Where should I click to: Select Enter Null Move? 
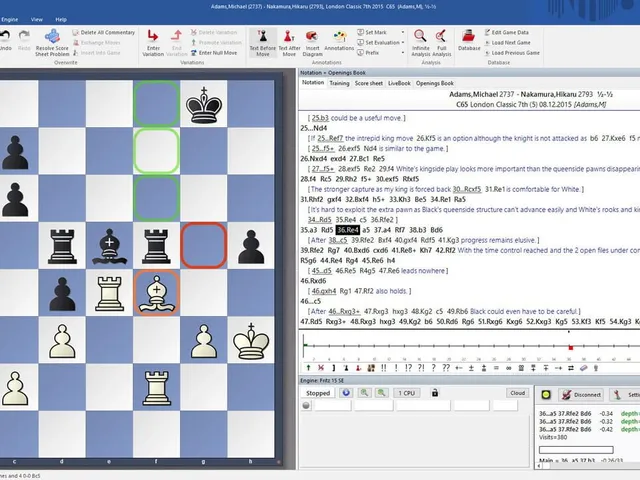pyautogui.click(x=214, y=53)
